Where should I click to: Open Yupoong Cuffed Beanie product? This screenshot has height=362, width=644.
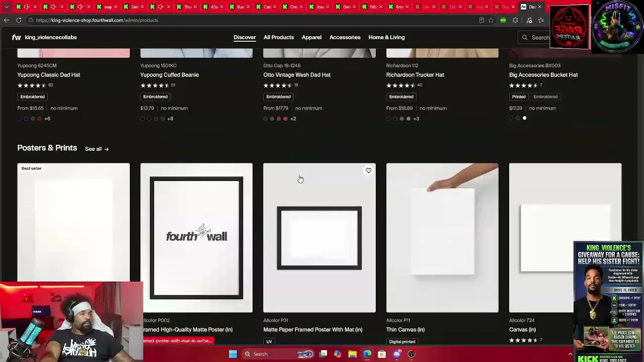tap(170, 75)
